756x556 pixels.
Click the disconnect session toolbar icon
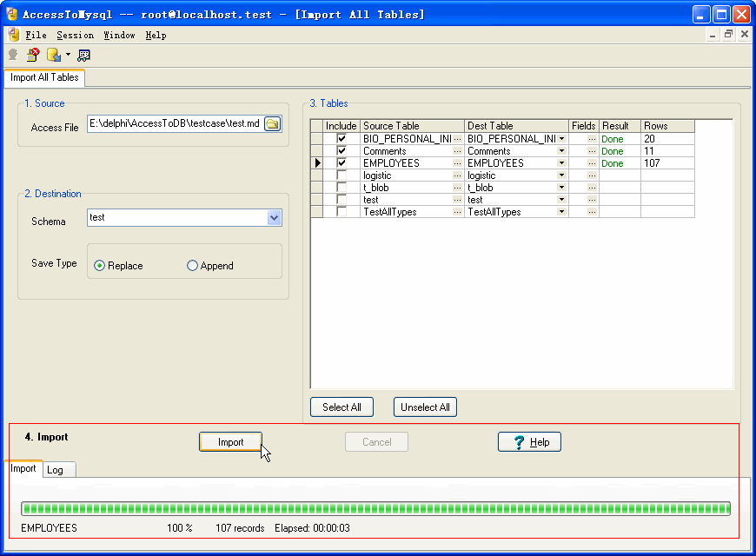click(33, 55)
